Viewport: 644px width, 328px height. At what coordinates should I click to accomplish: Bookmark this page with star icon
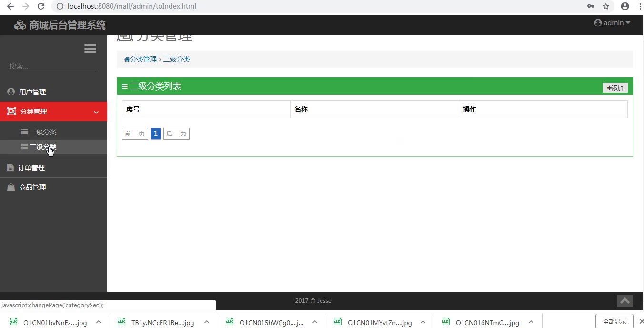[x=606, y=6]
